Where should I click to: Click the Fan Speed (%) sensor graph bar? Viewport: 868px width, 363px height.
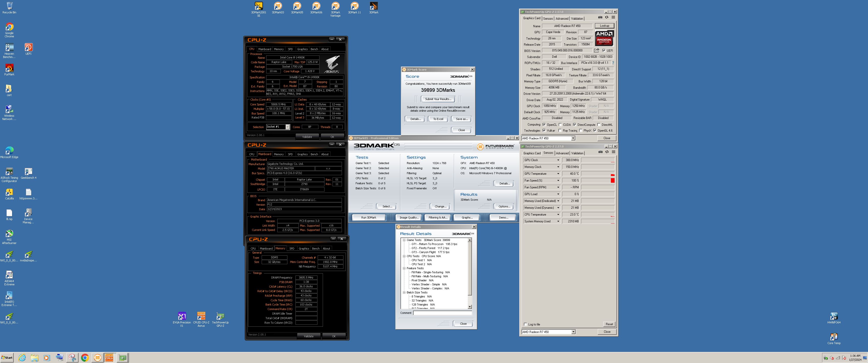tap(598, 180)
